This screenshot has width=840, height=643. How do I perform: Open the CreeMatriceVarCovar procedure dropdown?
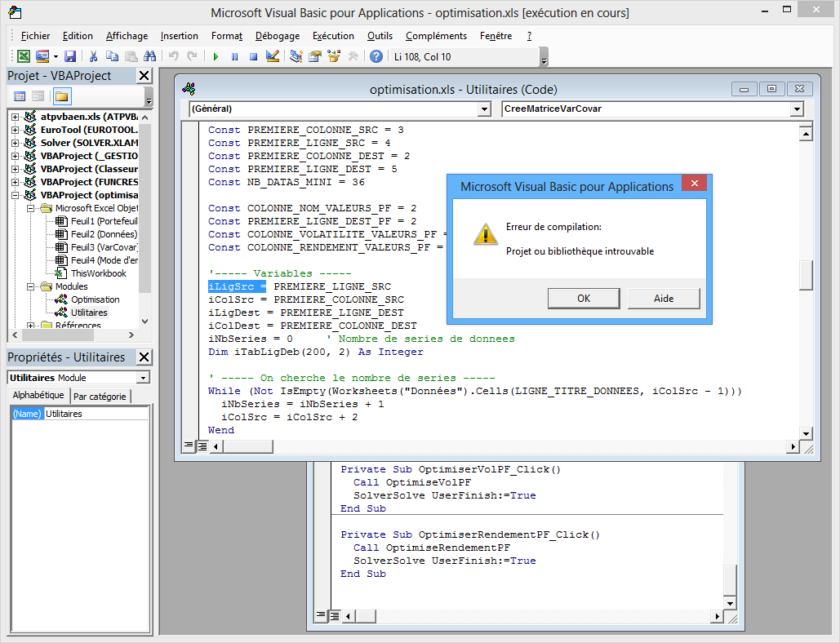tap(797, 109)
